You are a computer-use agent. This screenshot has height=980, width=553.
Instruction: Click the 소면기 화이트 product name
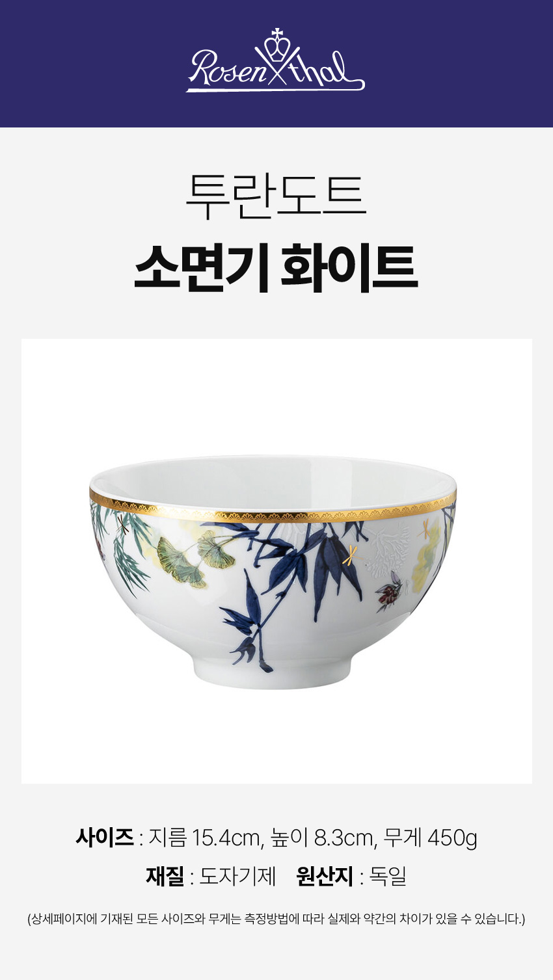[276, 267]
